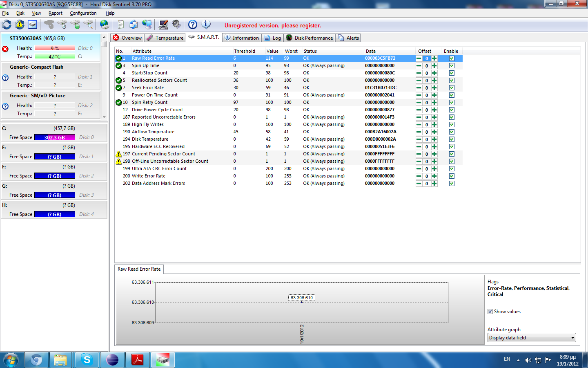Click the disk with green checkmark icon
The height and width of the screenshot is (368, 588).
[75, 25]
